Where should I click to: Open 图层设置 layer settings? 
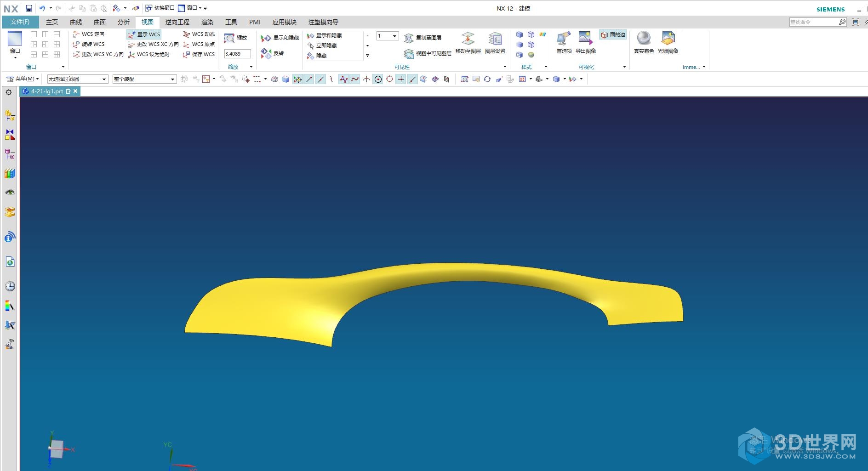click(495, 44)
